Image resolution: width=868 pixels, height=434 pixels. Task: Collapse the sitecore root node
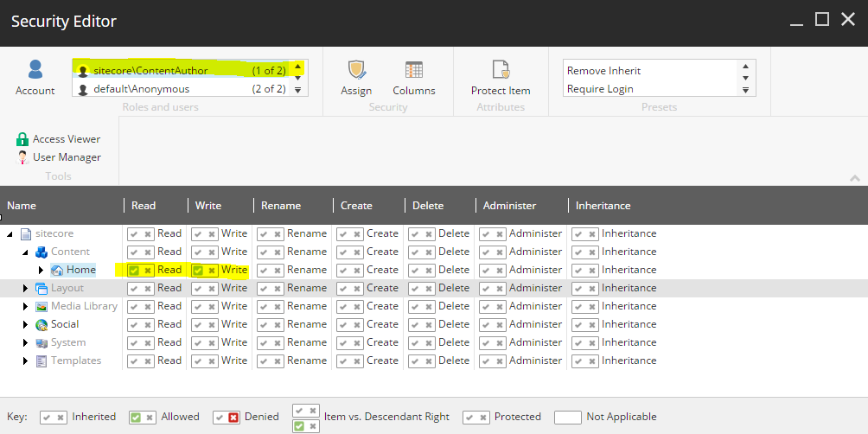point(10,234)
